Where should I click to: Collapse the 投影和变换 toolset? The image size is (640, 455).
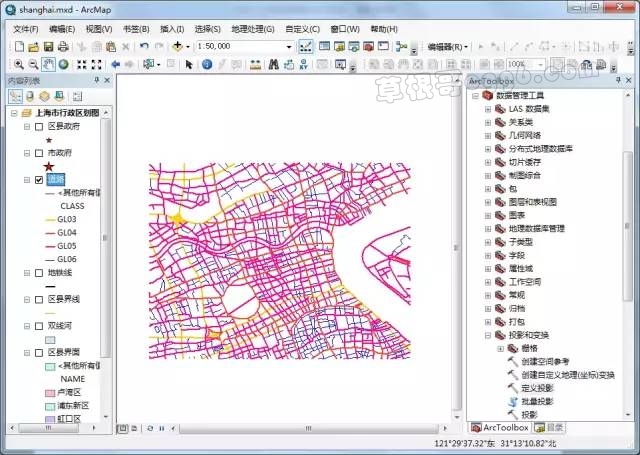pyautogui.click(x=488, y=335)
